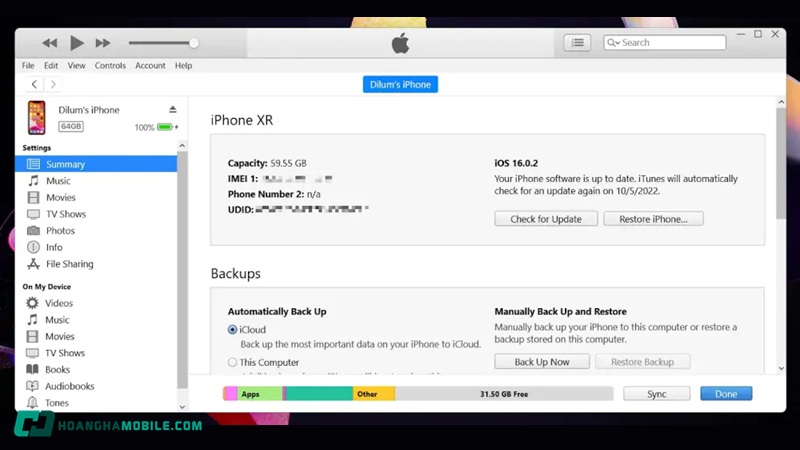Click the Done button

pyautogui.click(x=726, y=394)
